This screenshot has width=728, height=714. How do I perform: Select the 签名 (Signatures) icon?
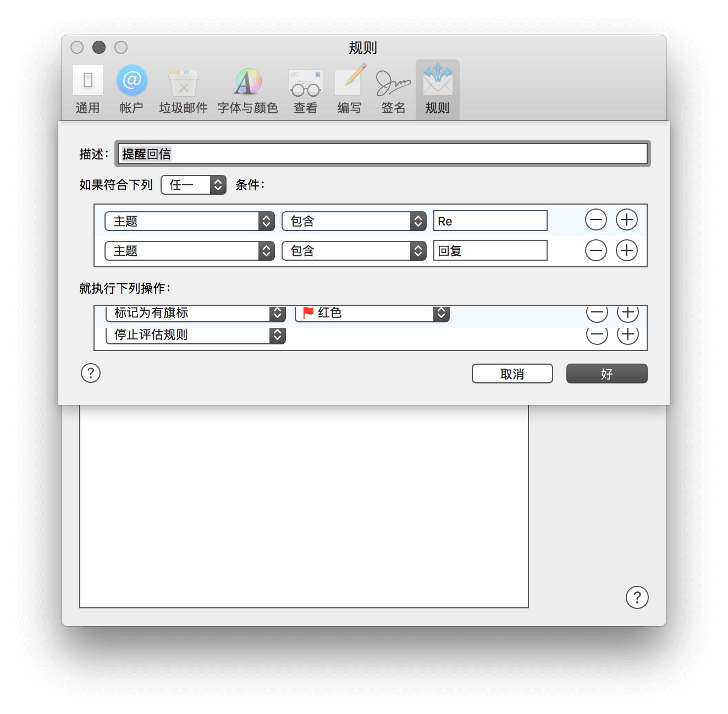[392, 88]
